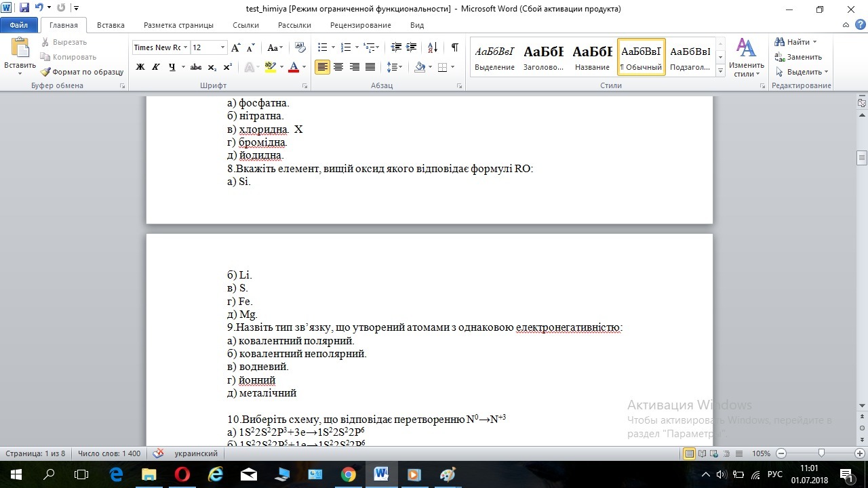Image resolution: width=868 pixels, height=488 pixels.
Task: Increase the paragraph indent
Action: click(412, 47)
